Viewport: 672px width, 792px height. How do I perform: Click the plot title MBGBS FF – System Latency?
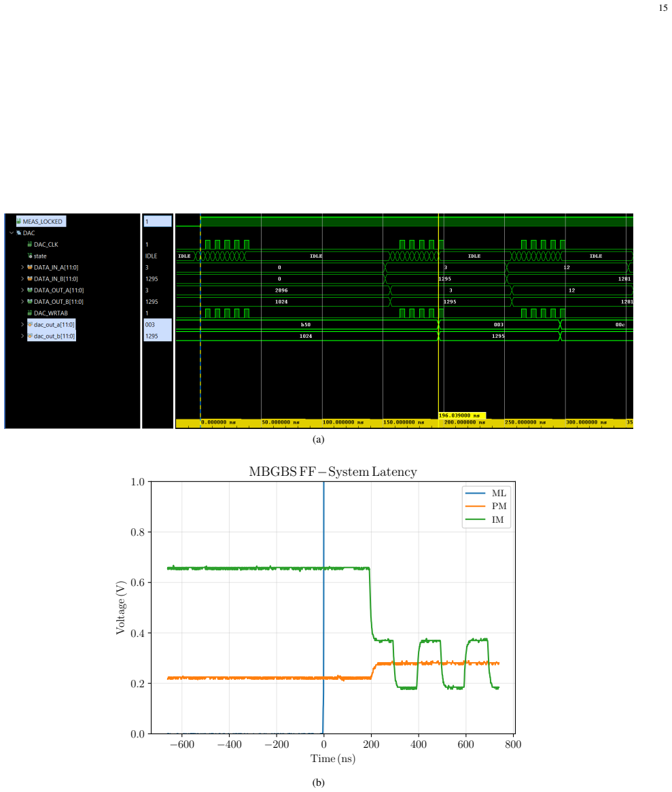[x=333, y=472]
